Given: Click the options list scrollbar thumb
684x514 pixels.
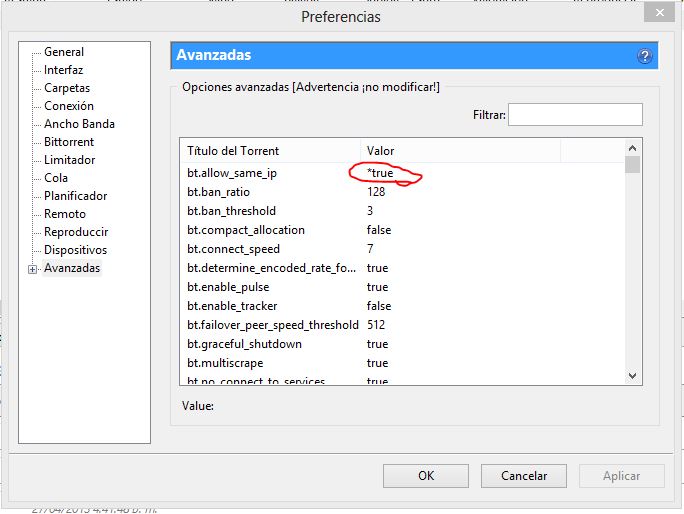Looking at the screenshot, I should (x=633, y=165).
